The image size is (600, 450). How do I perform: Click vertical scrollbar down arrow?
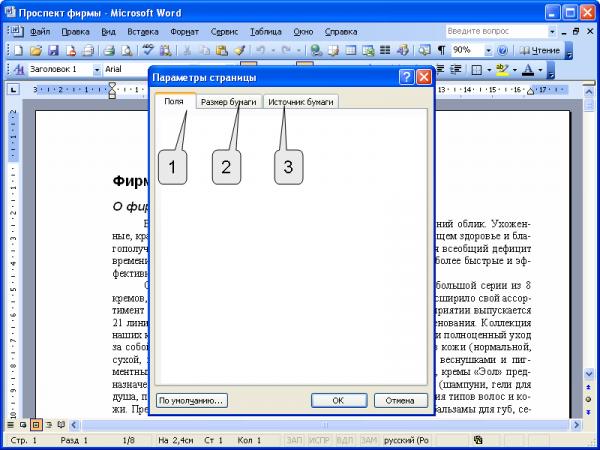589,374
